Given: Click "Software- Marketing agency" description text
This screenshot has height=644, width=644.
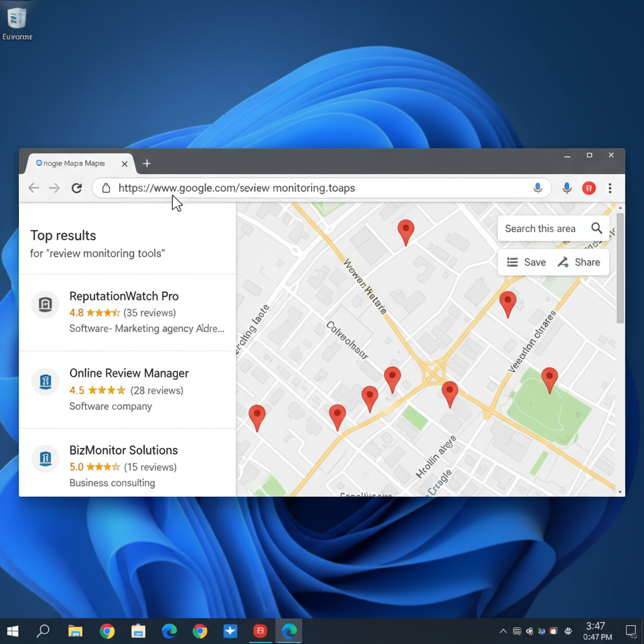Looking at the screenshot, I should (131, 328).
